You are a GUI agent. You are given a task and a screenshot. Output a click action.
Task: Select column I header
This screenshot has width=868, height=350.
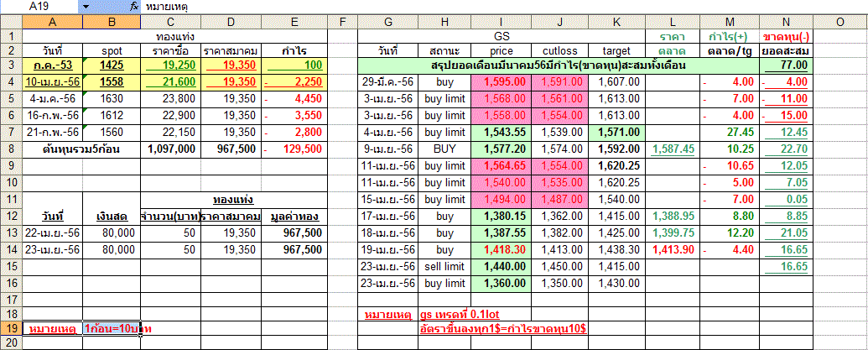point(501,22)
